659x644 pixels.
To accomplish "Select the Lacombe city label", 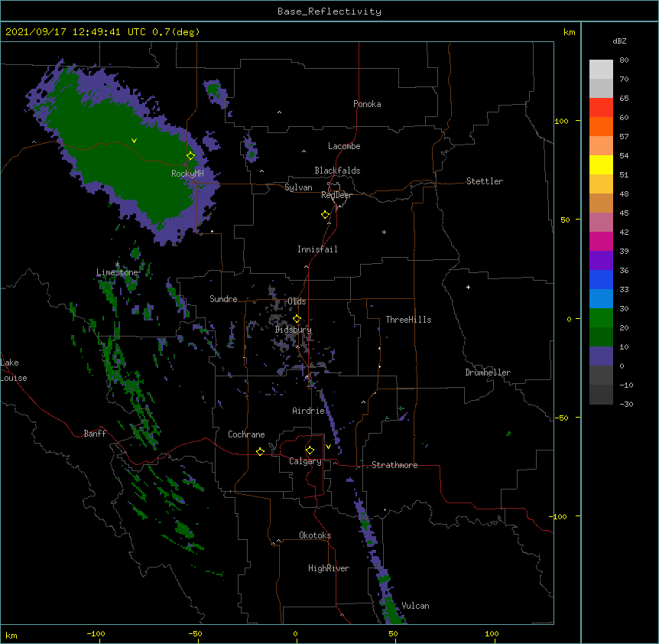I will [x=344, y=146].
